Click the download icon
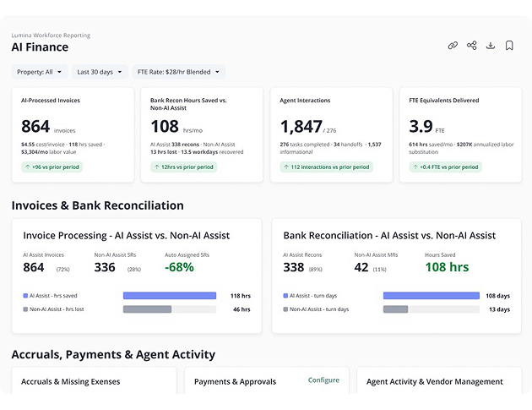 [x=491, y=45]
